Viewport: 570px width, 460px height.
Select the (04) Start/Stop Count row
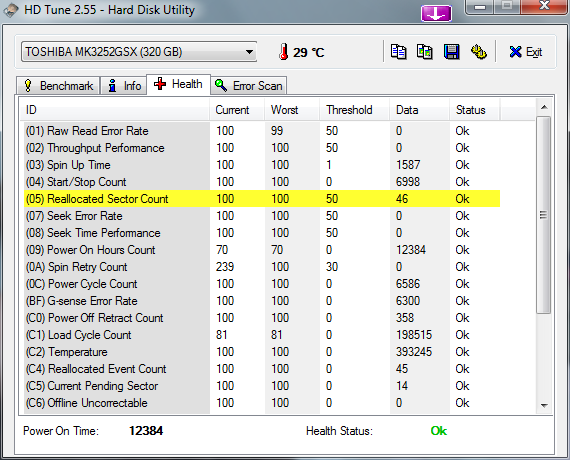pyautogui.click(x=262, y=182)
